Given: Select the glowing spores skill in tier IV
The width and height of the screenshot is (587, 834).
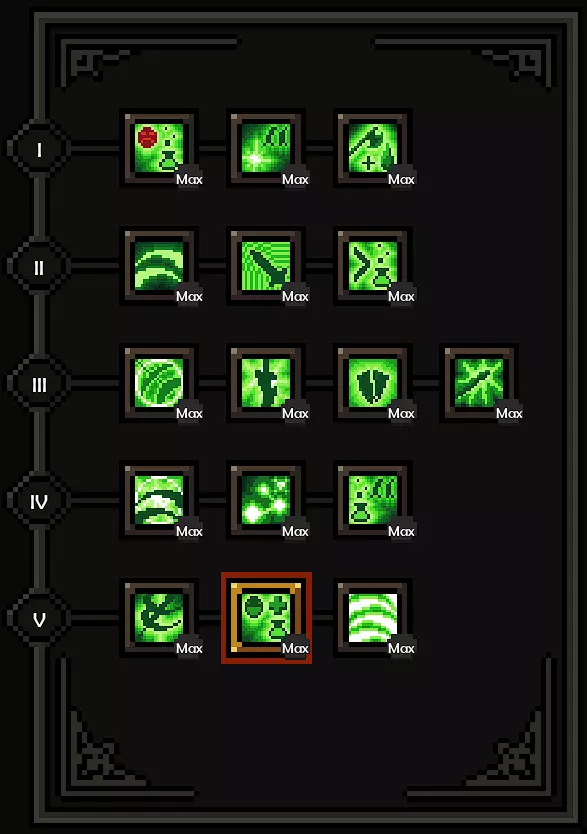Looking at the screenshot, I should point(265,501).
